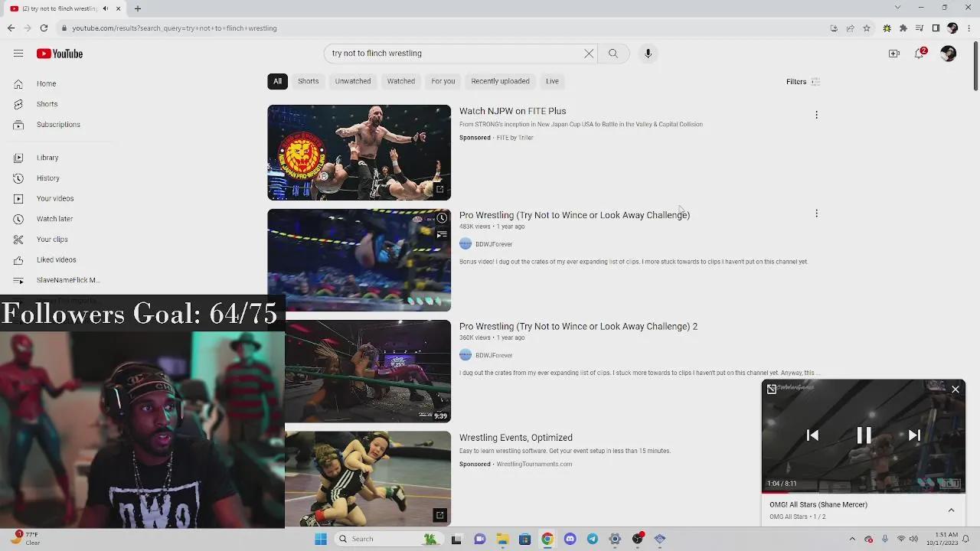980x551 pixels.
Task: Go to the YouTube logo home link
Action: [x=59, y=54]
